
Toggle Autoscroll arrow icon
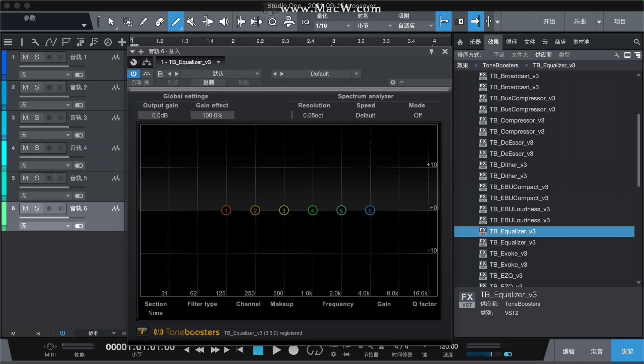click(x=475, y=21)
